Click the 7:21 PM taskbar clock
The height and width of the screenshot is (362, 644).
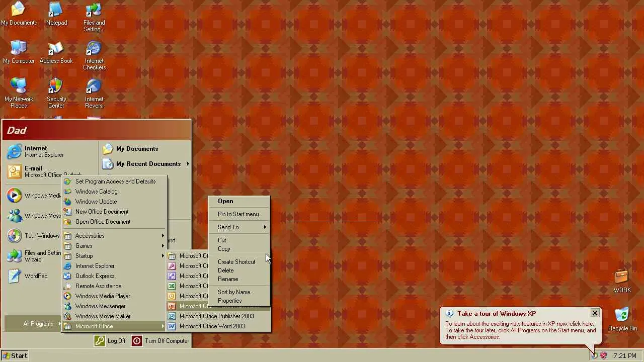(624, 355)
